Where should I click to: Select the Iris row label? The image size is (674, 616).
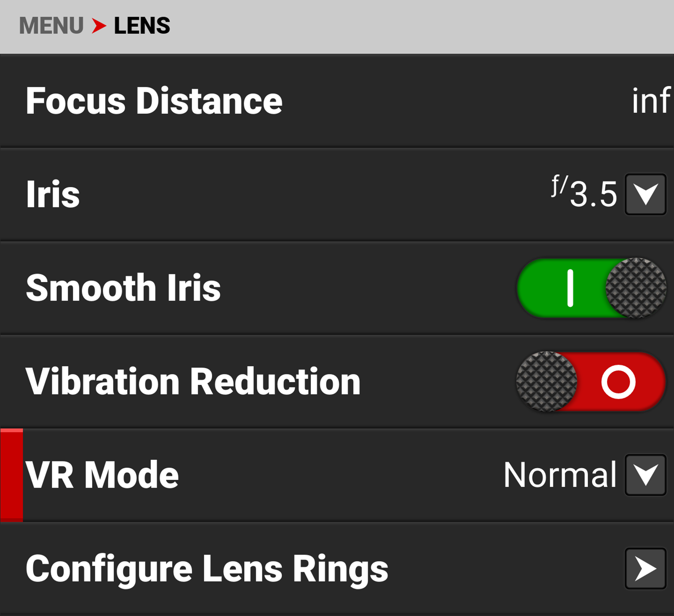click(53, 194)
